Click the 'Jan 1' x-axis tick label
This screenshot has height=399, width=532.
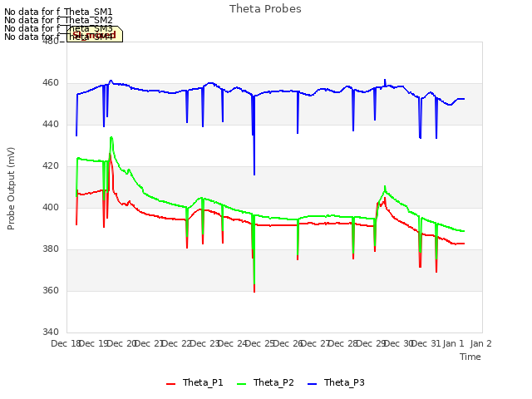[453, 343]
